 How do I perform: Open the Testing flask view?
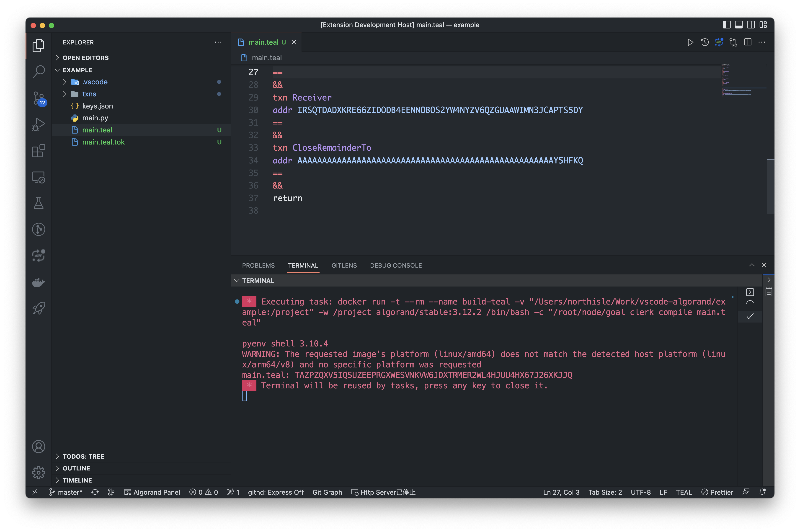pyautogui.click(x=38, y=203)
